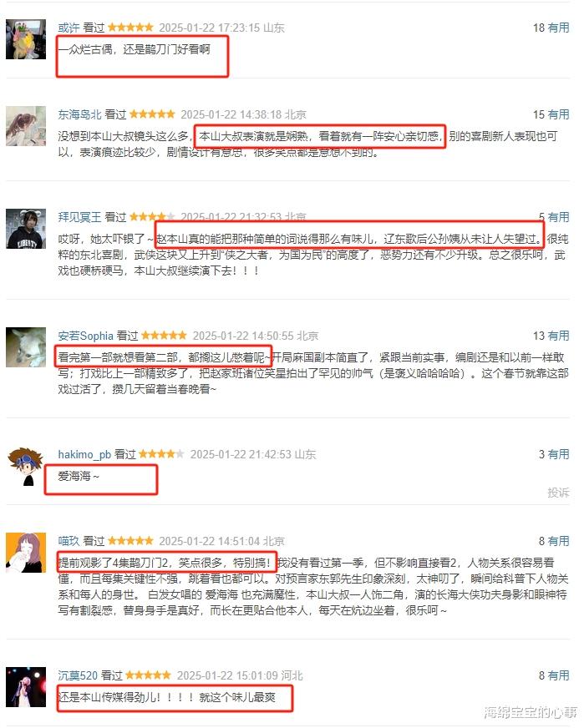This screenshot has height=728, width=584.
Task: Go to hakimo_pb's profile
Action: 84,454
